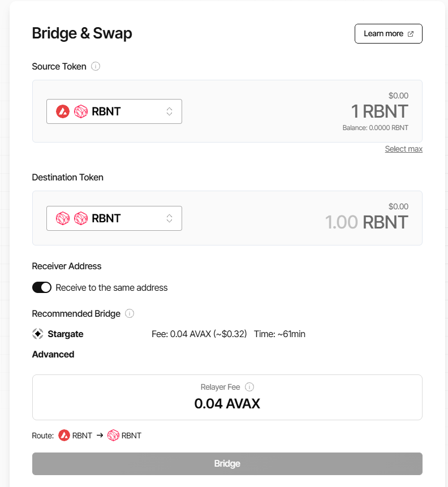
Task: Open the source token RBNT dropdown
Action: pyautogui.click(x=114, y=111)
